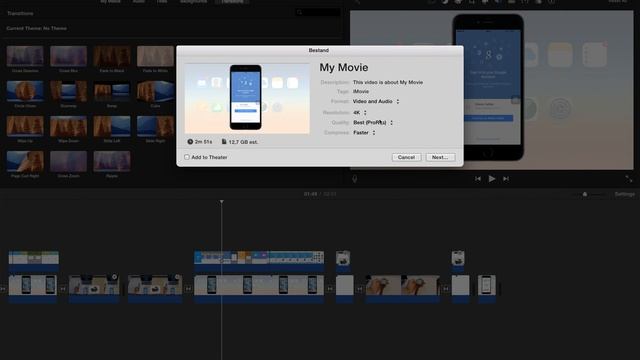
Task: Select the hands clip in the timeline
Action: (403, 288)
